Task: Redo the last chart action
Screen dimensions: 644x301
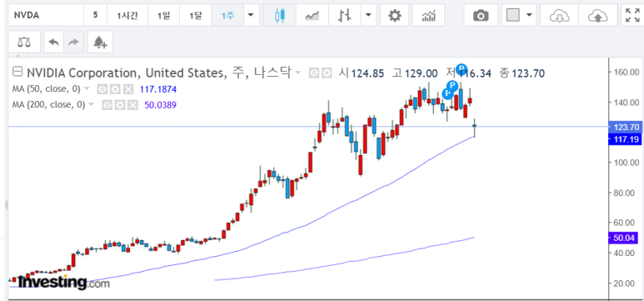Action: (x=73, y=42)
